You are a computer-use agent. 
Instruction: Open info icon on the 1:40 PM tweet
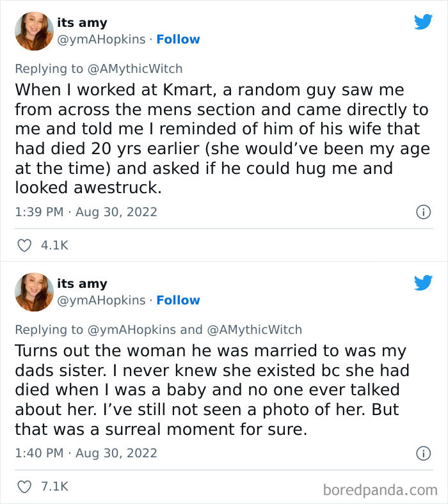(x=423, y=453)
